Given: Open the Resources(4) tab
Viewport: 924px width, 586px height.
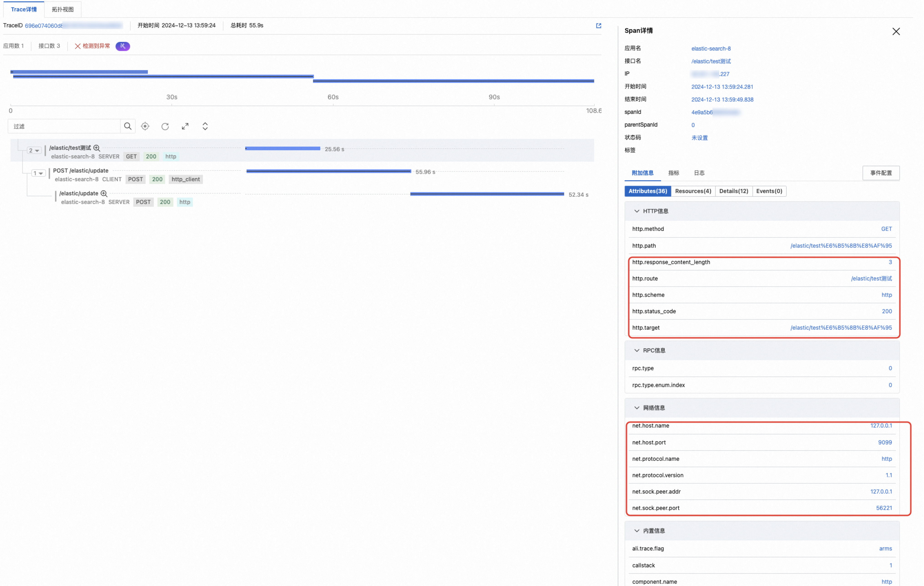Looking at the screenshot, I should (693, 191).
